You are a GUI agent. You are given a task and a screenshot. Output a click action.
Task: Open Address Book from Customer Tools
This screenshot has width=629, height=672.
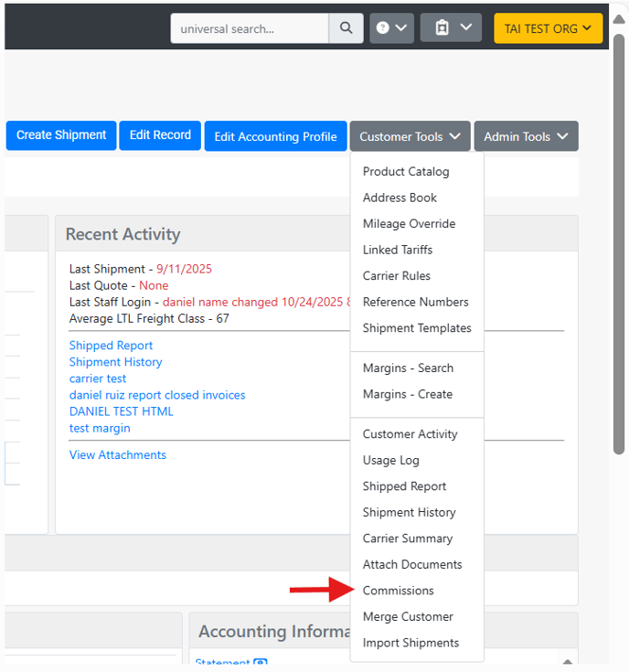[400, 197]
